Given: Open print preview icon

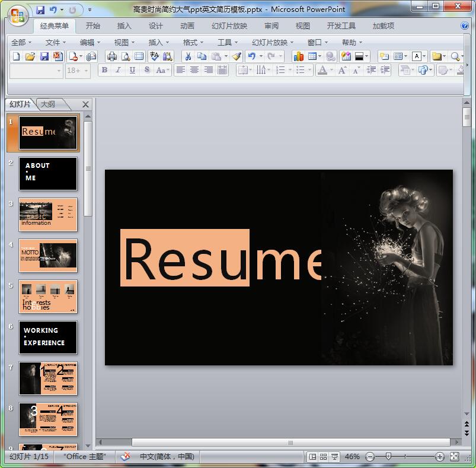Looking at the screenshot, I should coord(126,56).
